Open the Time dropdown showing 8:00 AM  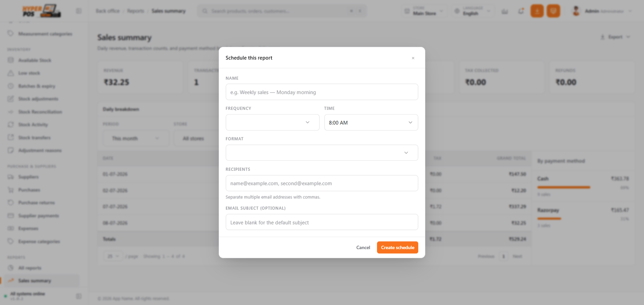point(371,123)
